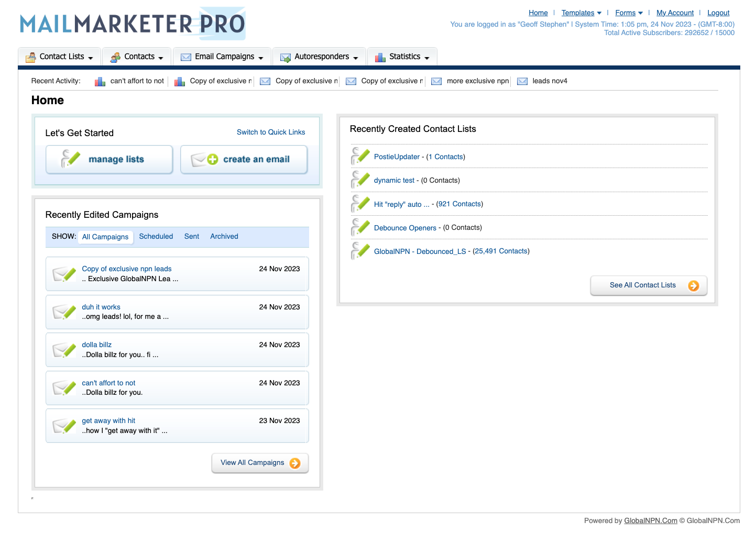
Task: Click the edit icon beside GlobalNPN - Debounced_LS
Action: 360,251
